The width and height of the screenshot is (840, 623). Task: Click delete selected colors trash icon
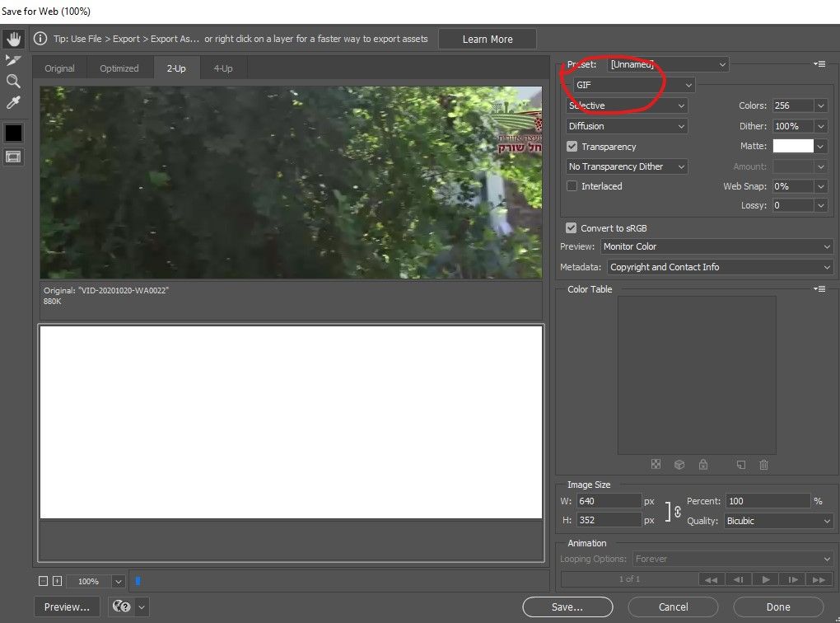764,464
